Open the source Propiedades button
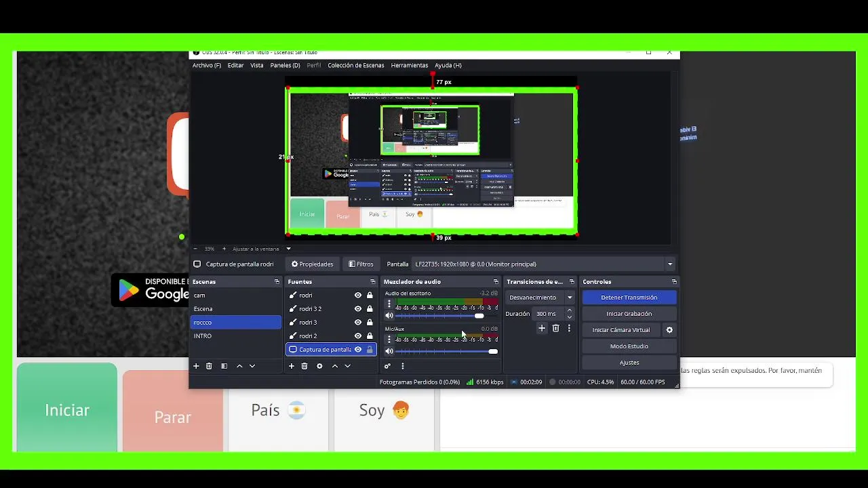Viewport: 868px width, 488px height. pyautogui.click(x=313, y=264)
